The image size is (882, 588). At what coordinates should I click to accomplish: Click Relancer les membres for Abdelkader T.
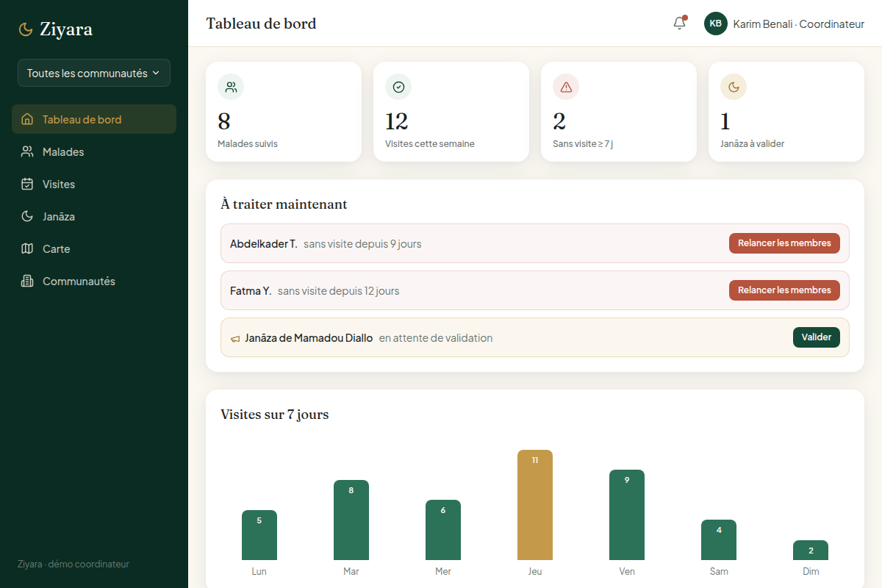point(784,243)
